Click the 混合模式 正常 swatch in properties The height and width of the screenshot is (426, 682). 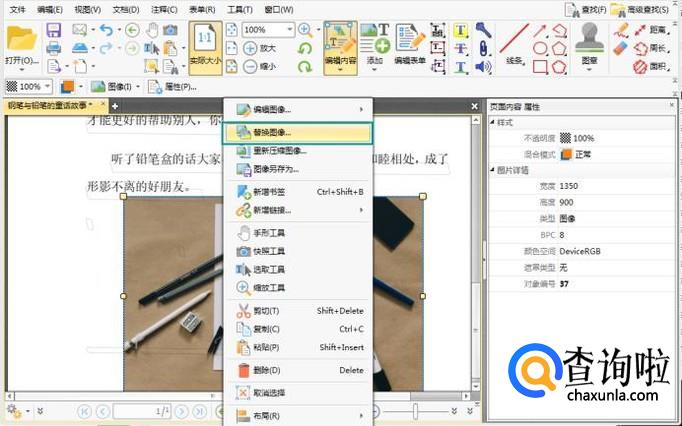tap(566, 154)
